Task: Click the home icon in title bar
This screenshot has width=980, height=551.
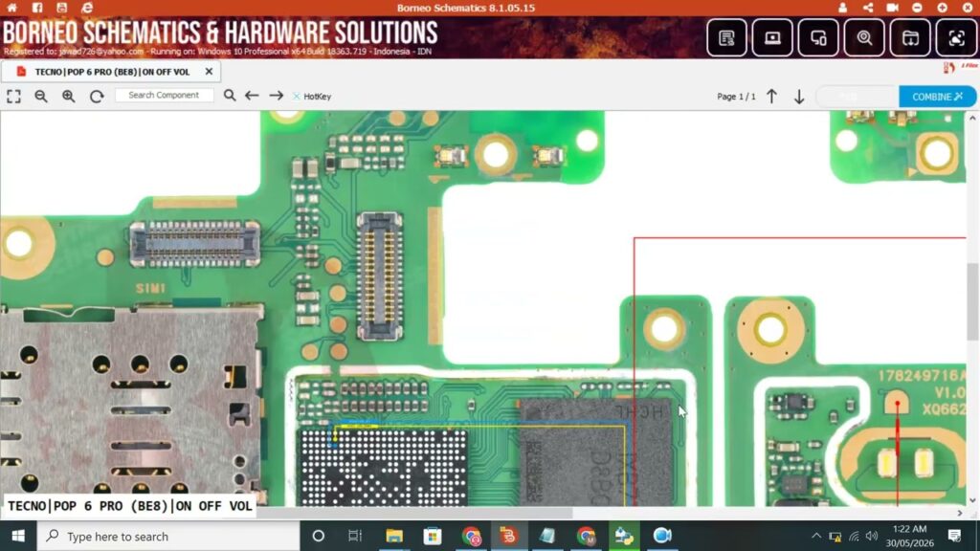Action: point(11,8)
